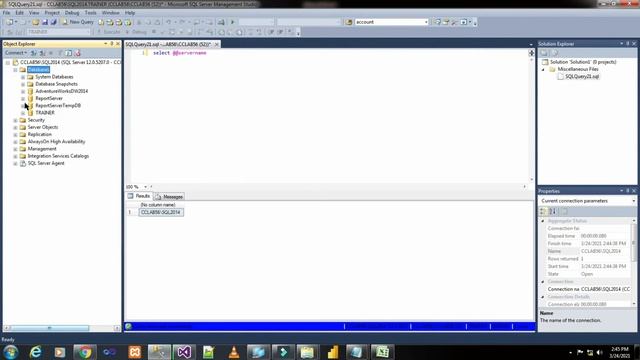Expand AdventureWorksDW2014 database node
The image size is (640, 360).
(23, 91)
